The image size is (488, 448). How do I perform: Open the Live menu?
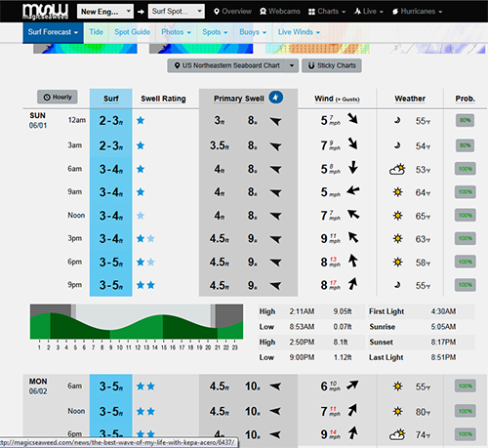click(x=369, y=12)
